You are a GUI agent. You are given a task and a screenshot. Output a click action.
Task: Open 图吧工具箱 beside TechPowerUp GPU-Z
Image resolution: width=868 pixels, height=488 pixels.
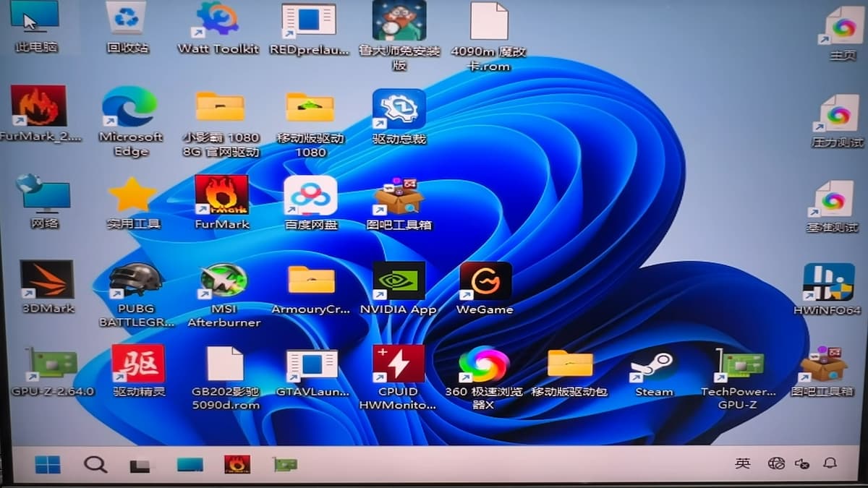point(822,371)
